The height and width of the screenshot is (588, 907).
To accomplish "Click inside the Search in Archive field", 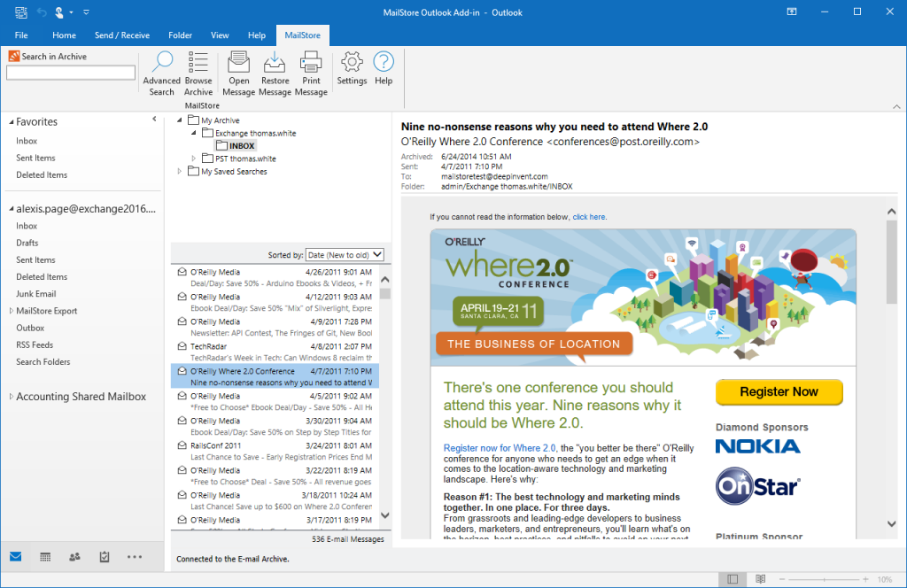I will pos(70,72).
